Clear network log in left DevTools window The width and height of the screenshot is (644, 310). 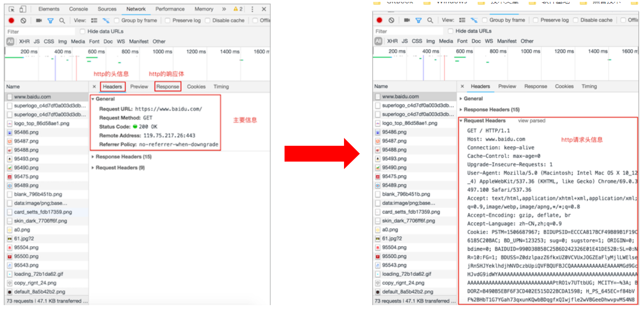[x=23, y=20]
